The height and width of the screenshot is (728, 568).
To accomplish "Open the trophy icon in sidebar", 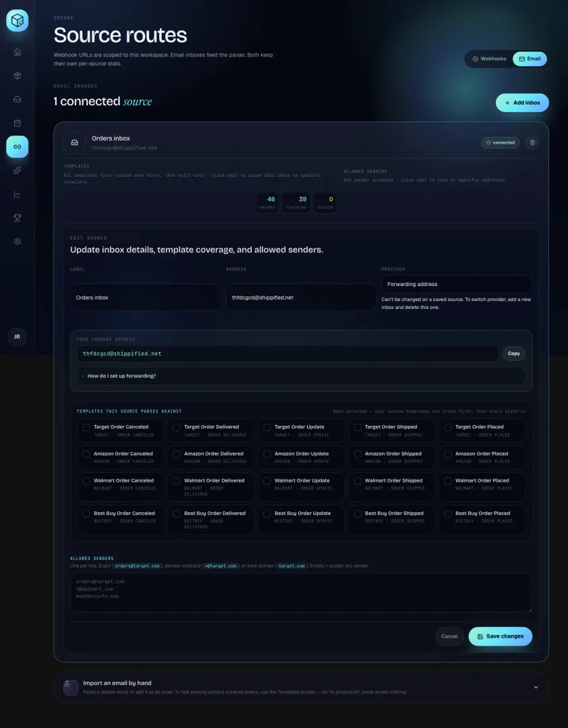I will tap(17, 218).
